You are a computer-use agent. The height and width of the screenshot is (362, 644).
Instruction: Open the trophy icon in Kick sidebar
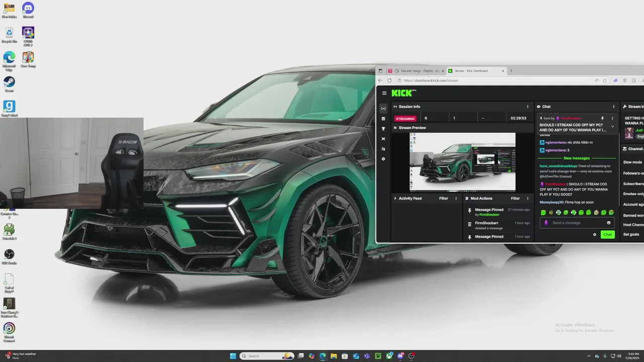click(x=383, y=129)
